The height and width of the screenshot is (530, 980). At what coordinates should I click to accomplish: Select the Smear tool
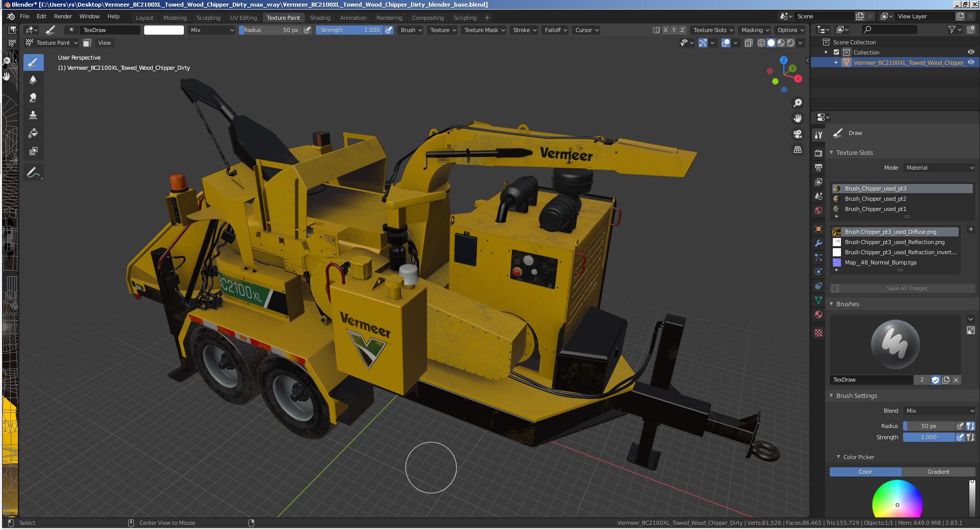click(x=33, y=97)
